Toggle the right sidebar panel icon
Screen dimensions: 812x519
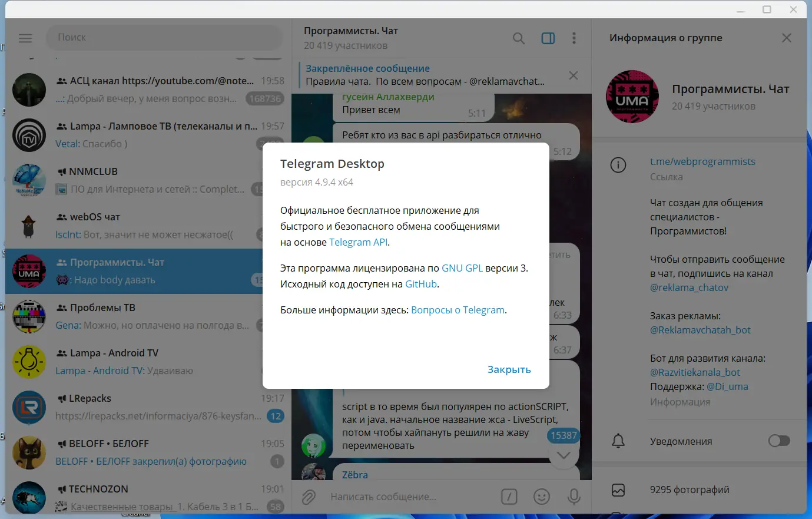[548, 38]
